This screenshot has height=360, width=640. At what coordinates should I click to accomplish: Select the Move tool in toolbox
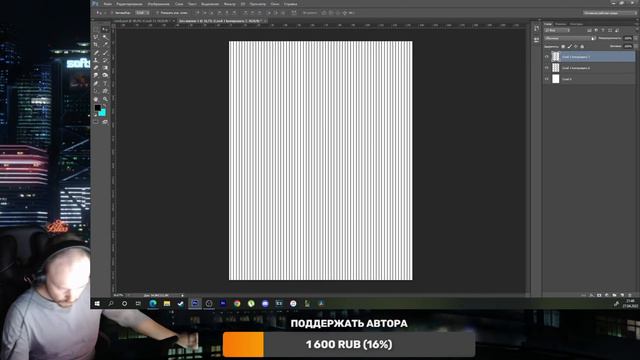click(x=105, y=29)
